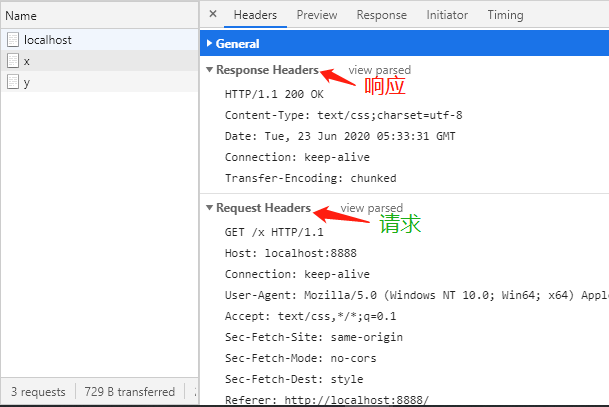Click the response Connection: keep-alive line
Image resolution: width=609 pixels, height=407 pixels.
tap(297, 157)
